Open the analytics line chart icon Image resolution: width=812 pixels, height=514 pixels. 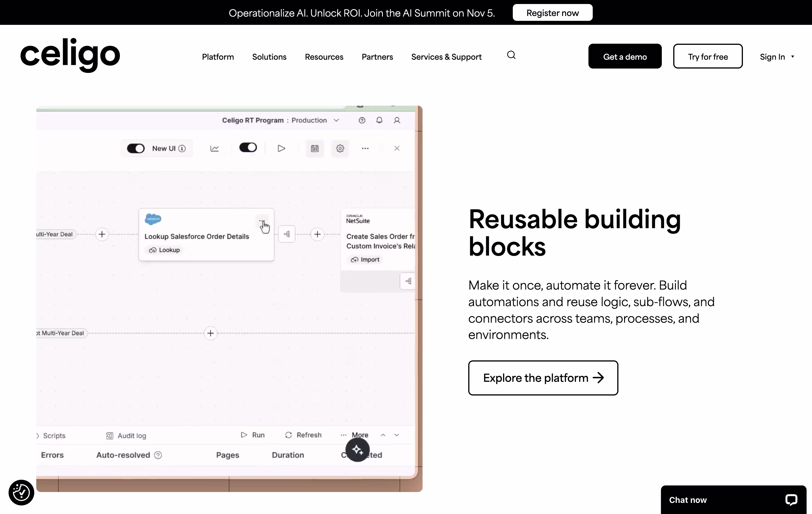pyautogui.click(x=214, y=148)
